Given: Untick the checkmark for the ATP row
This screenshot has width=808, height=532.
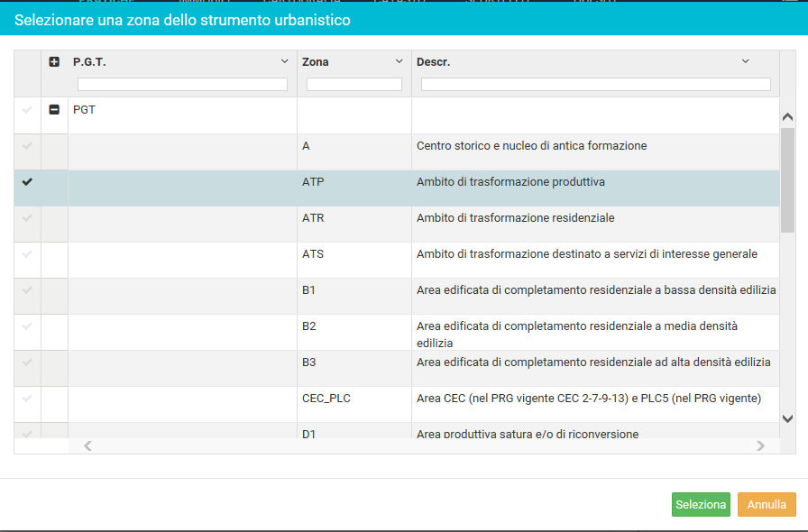Looking at the screenshot, I should [27, 182].
